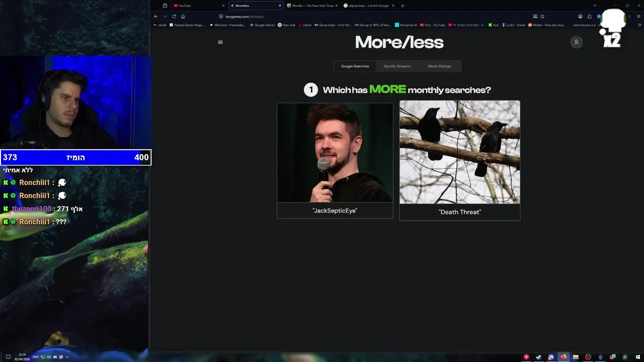Open the browser application menu

click(638, 17)
